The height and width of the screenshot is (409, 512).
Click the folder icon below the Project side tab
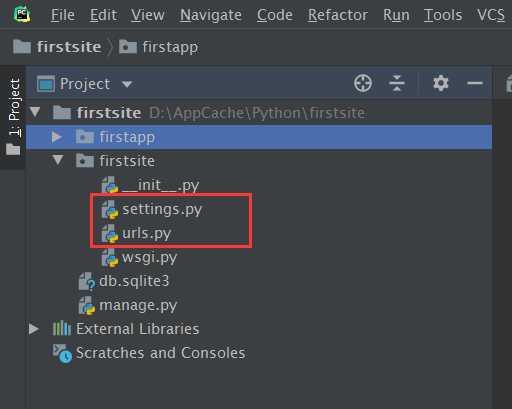pyautogui.click(x=13, y=149)
